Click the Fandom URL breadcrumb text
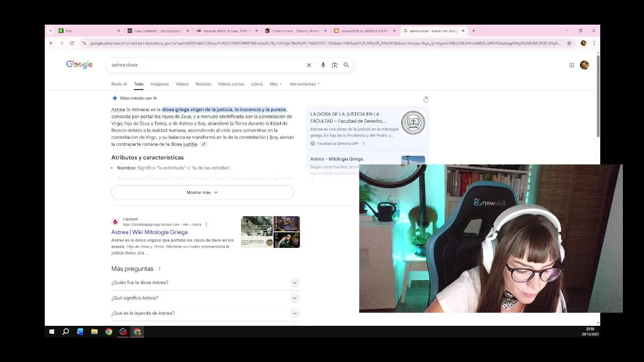The height and width of the screenshot is (362, 644). [x=162, y=225]
